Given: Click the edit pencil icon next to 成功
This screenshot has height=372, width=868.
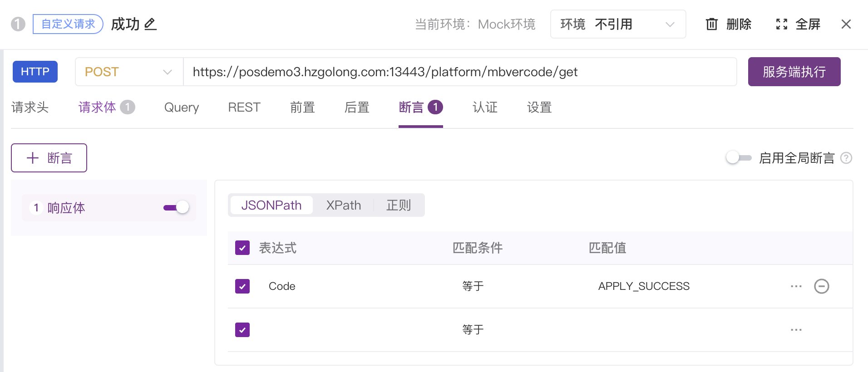Looking at the screenshot, I should (150, 24).
